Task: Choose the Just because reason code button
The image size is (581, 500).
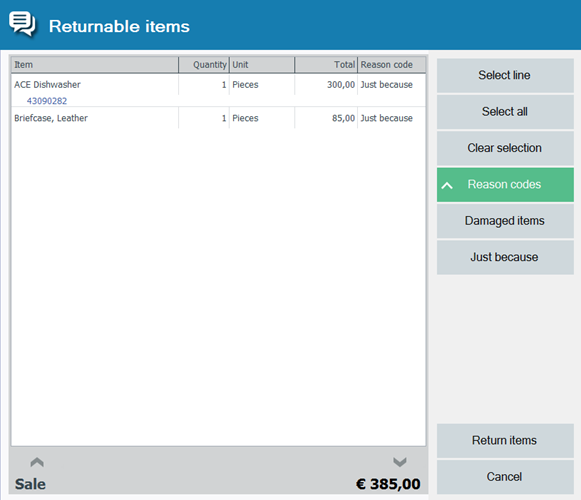Action: [505, 257]
